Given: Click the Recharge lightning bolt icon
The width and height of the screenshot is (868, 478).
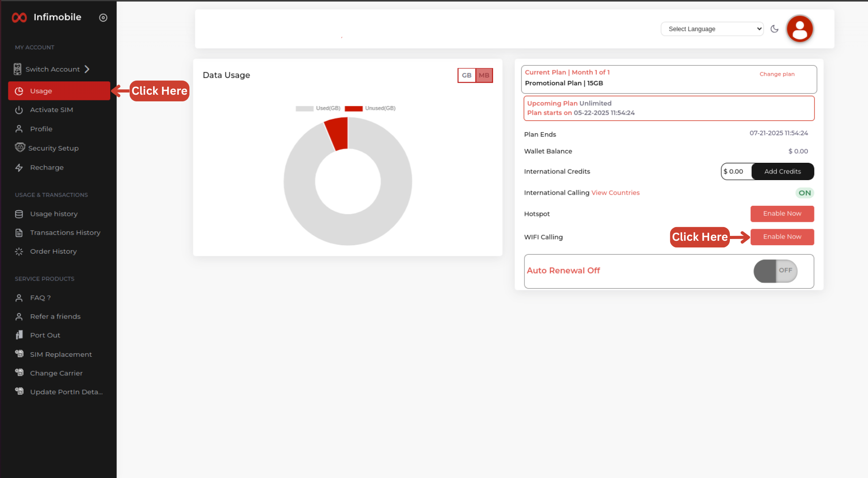Looking at the screenshot, I should tap(19, 168).
